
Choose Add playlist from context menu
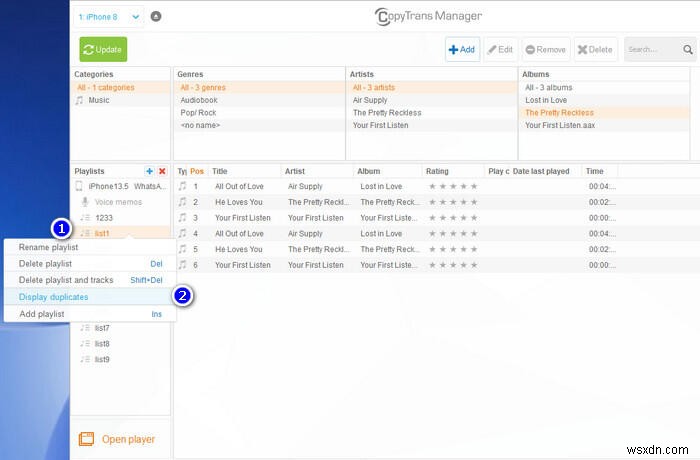tap(90, 314)
